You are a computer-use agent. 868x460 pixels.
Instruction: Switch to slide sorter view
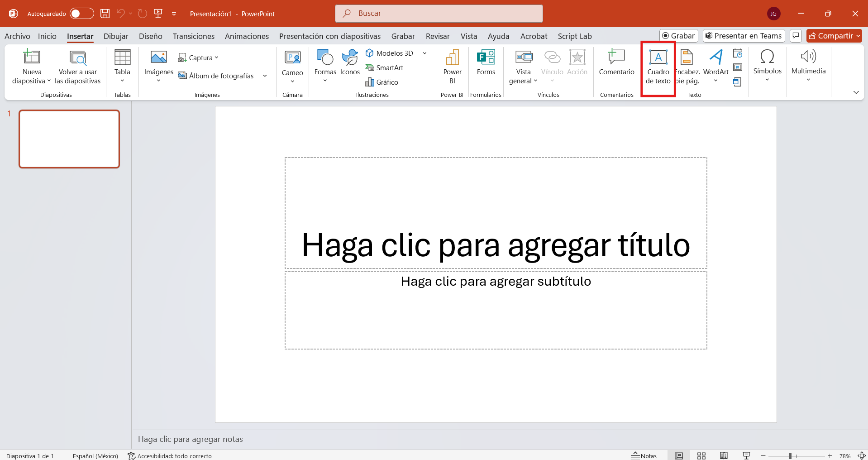701,455
